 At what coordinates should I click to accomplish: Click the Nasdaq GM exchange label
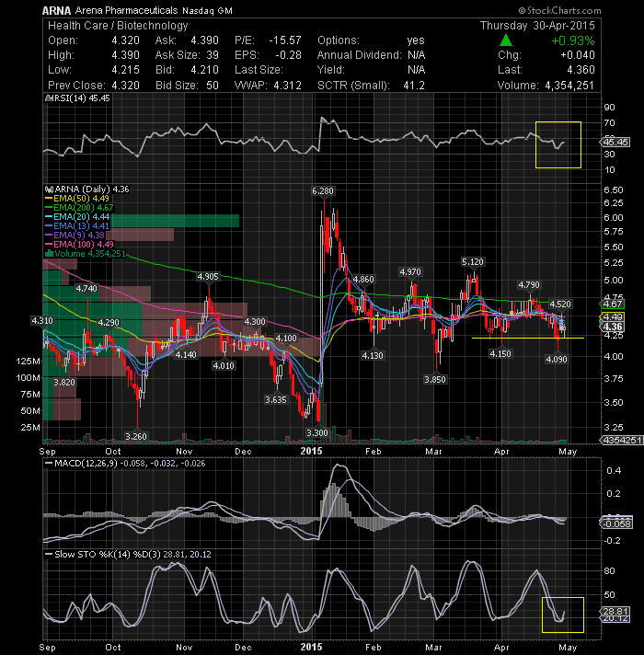[x=207, y=10]
